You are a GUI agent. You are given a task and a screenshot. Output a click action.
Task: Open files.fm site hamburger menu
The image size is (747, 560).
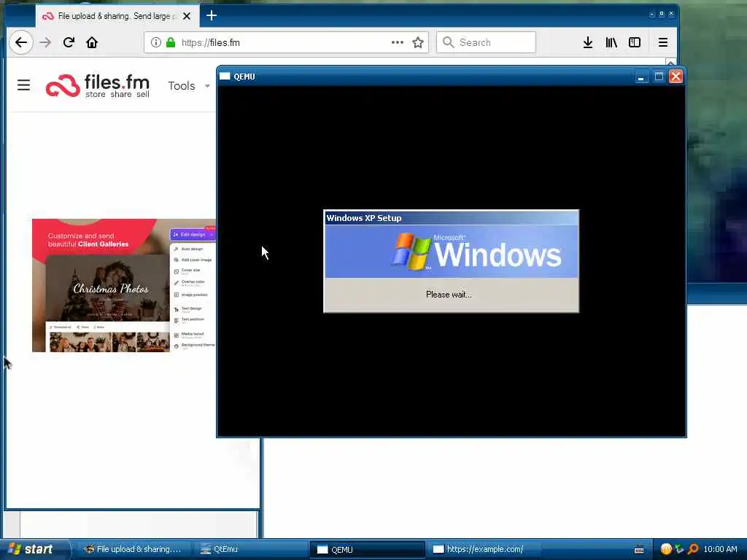click(x=24, y=85)
